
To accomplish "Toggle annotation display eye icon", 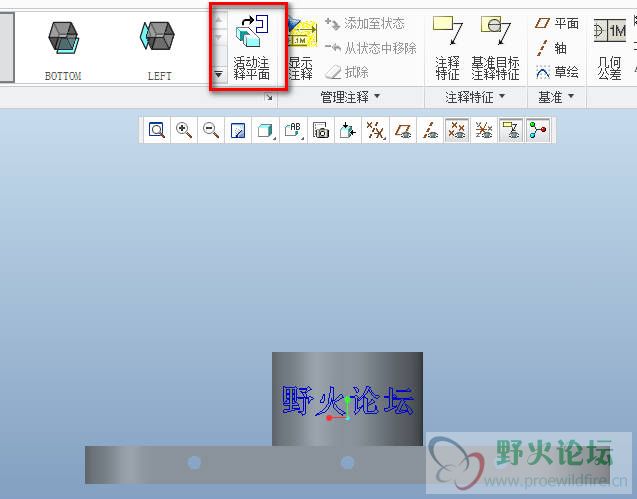I will 511,130.
